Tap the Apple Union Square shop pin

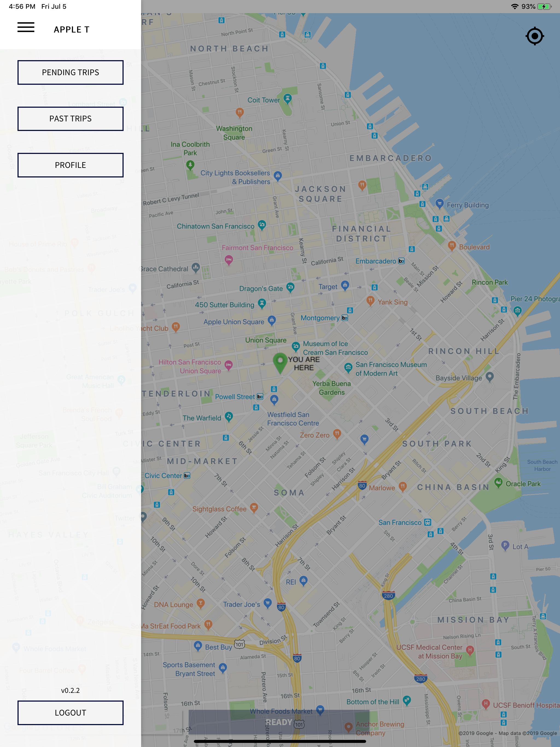pyautogui.click(x=272, y=320)
